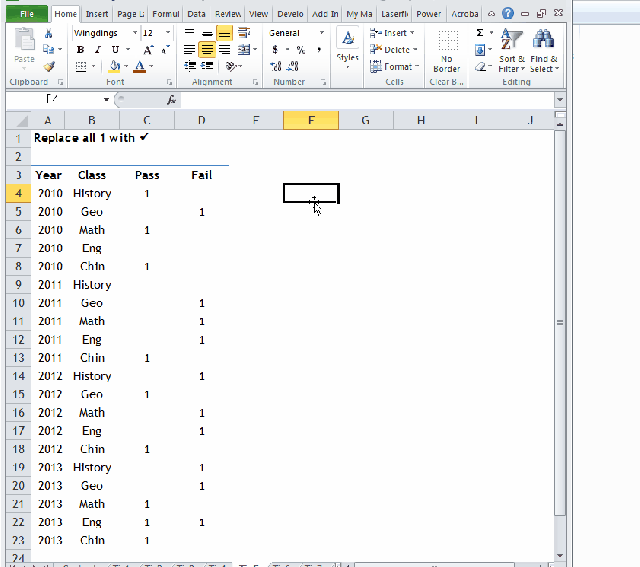This screenshot has height=567, width=640.
Task: Click the vertical scrollbar down arrow
Action: point(560,555)
